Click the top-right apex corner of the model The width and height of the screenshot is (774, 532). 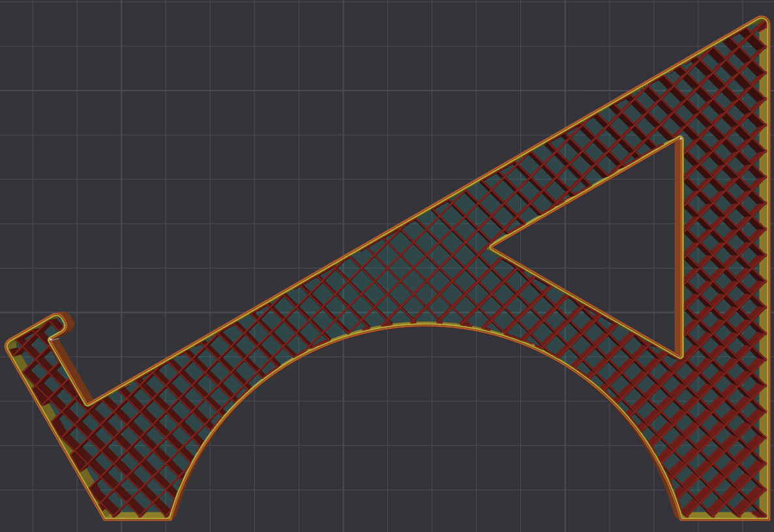tap(763, 22)
